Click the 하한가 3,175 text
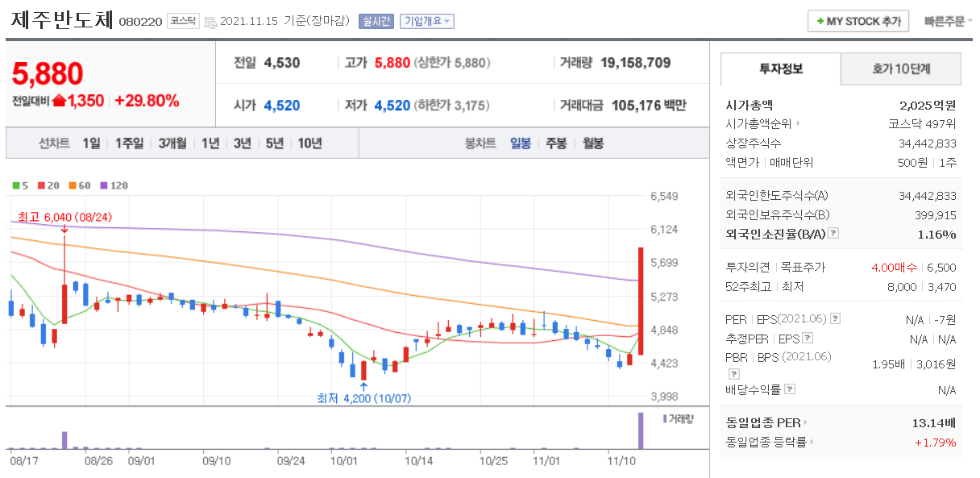The image size is (980, 478). 452,106
